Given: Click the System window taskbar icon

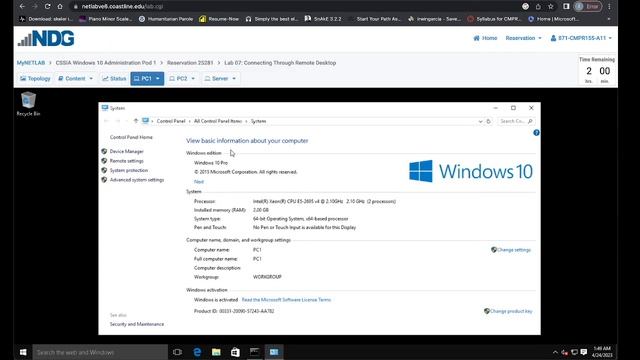Looking at the screenshot, I should [274, 352].
